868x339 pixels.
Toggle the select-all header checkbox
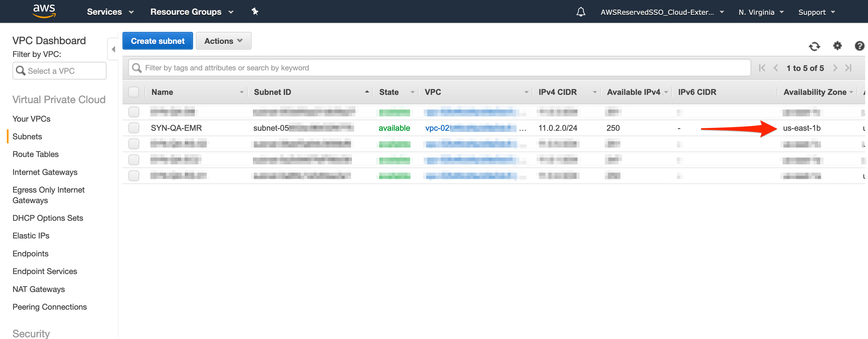(x=134, y=92)
